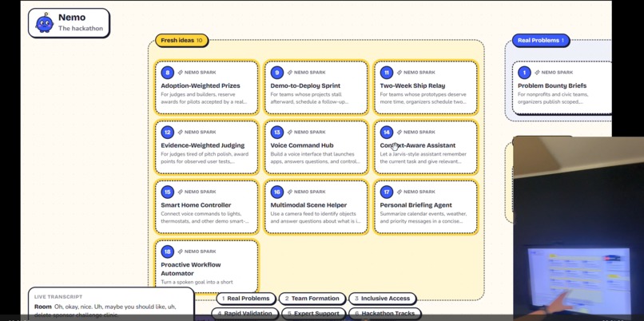The image size is (644, 321).
Task: Click the yellow Fresh ideas 10 group label
Action: (x=181, y=40)
